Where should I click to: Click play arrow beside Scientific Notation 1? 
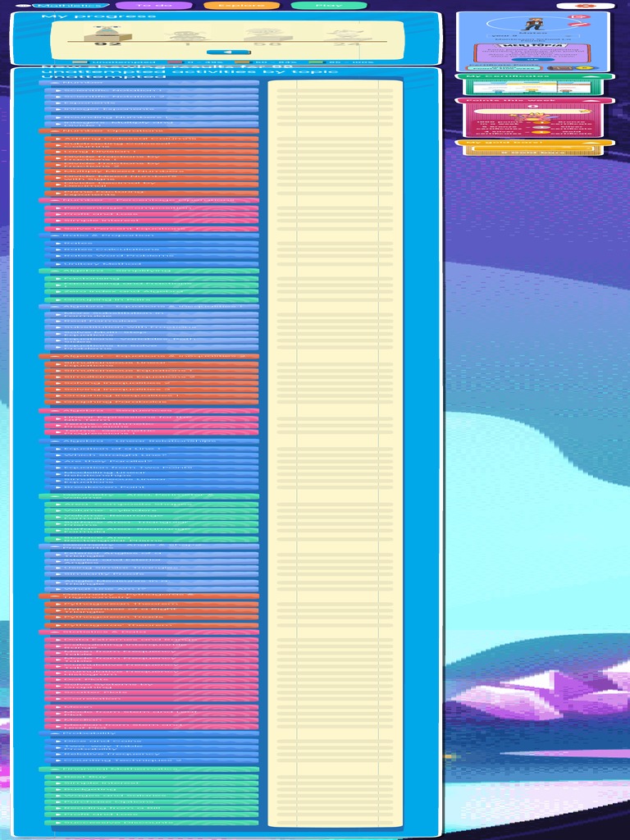pyautogui.click(x=58, y=90)
